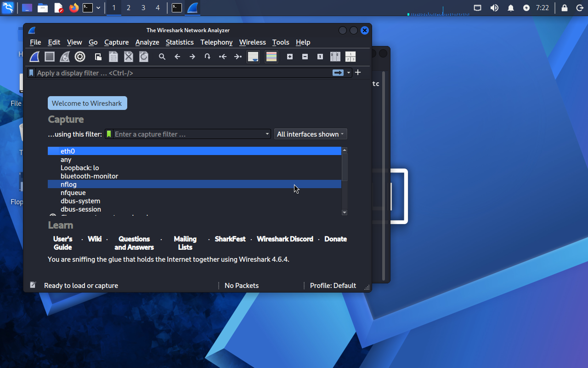This screenshot has width=588, height=368.
Task: Expand the All interfaces shown dropdown
Action: point(311,134)
